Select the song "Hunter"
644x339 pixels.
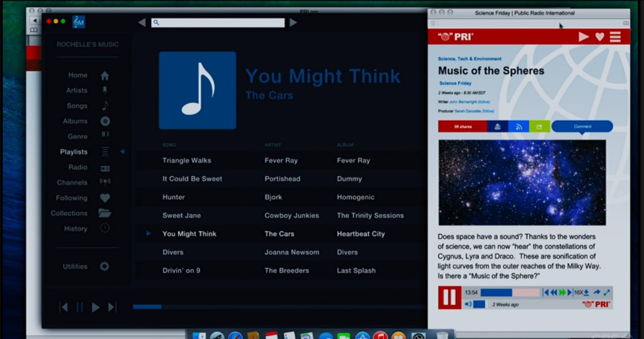click(x=174, y=197)
